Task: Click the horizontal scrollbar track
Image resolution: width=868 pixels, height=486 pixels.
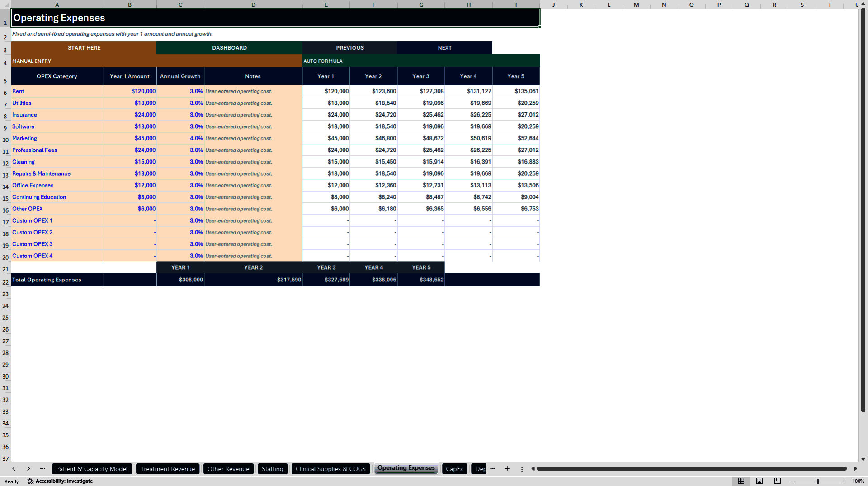Action: coord(692,469)
